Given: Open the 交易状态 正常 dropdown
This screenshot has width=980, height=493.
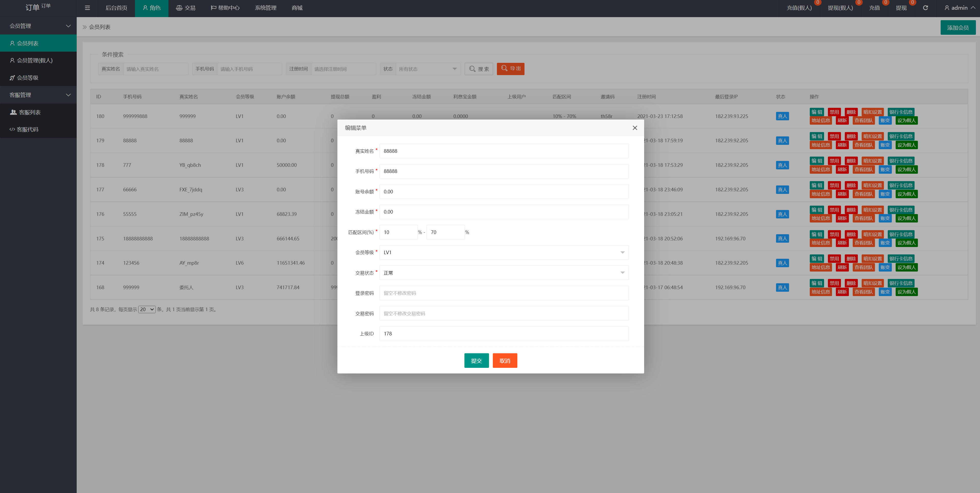Looking at the screenshot, I should 504,273.
